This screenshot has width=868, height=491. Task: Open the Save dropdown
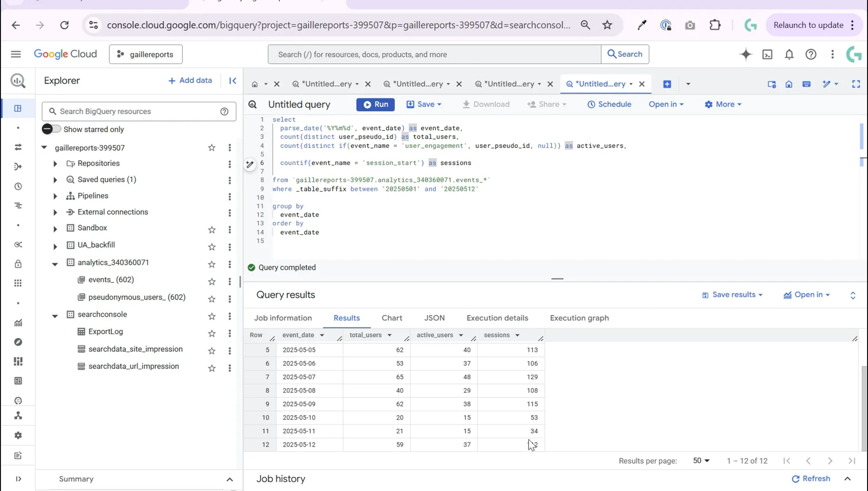tap(424, 104)
